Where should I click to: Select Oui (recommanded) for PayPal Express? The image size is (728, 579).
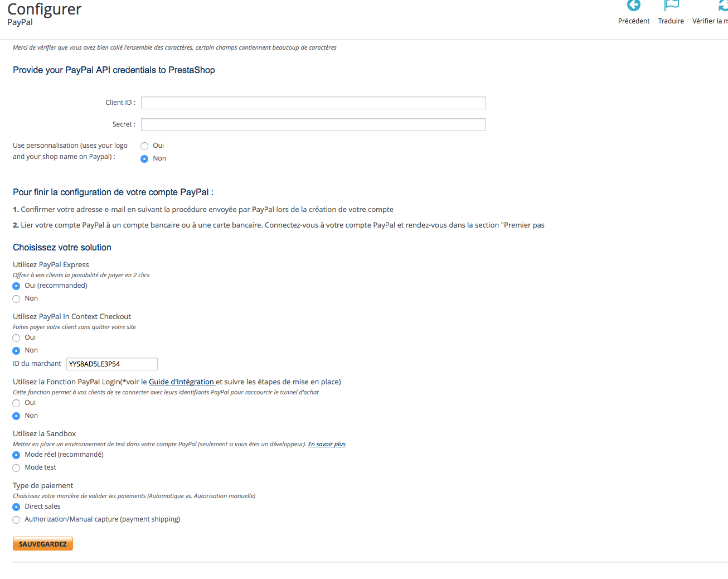tap(16, 286)
